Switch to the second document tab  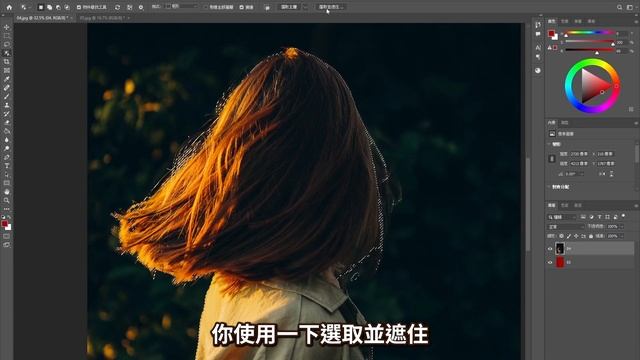[102, 18]
